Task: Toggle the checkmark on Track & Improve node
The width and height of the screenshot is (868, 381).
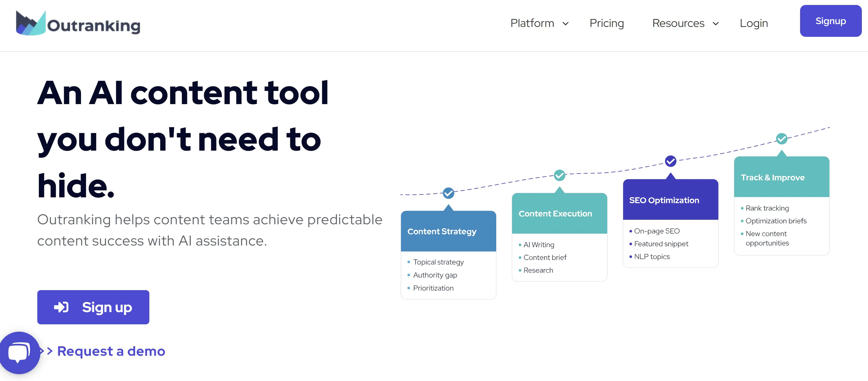Action: [x=783, y=138]
